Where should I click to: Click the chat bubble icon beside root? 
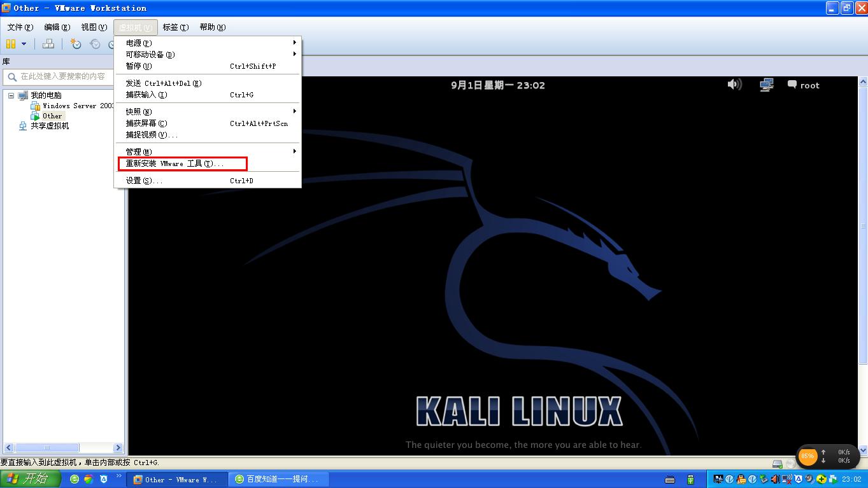coord(792,85)
